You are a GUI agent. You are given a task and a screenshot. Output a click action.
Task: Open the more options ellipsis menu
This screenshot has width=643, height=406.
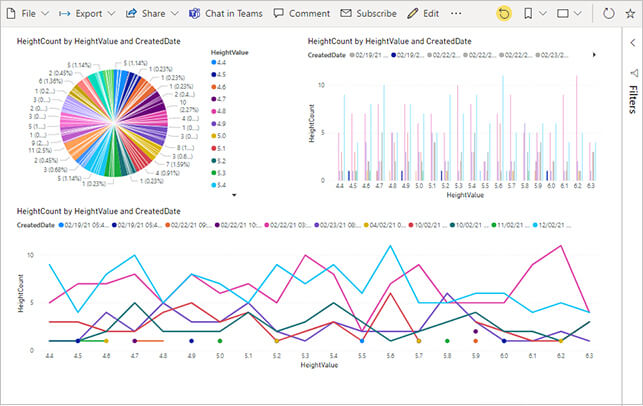pos(456,13)
